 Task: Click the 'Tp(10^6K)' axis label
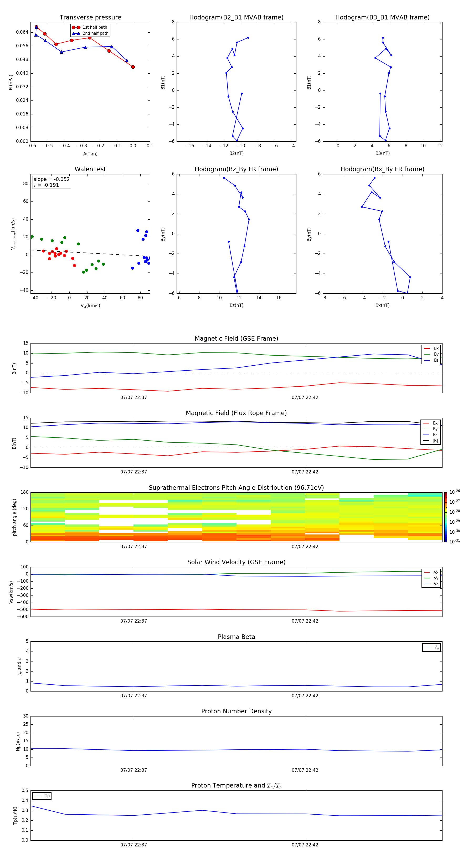coord(15,816)
